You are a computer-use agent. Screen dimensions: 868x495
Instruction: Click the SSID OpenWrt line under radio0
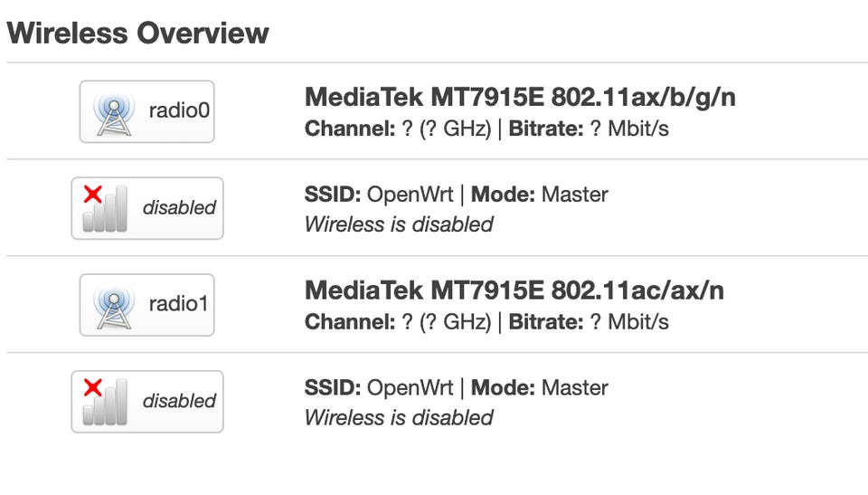coord(456,195)
